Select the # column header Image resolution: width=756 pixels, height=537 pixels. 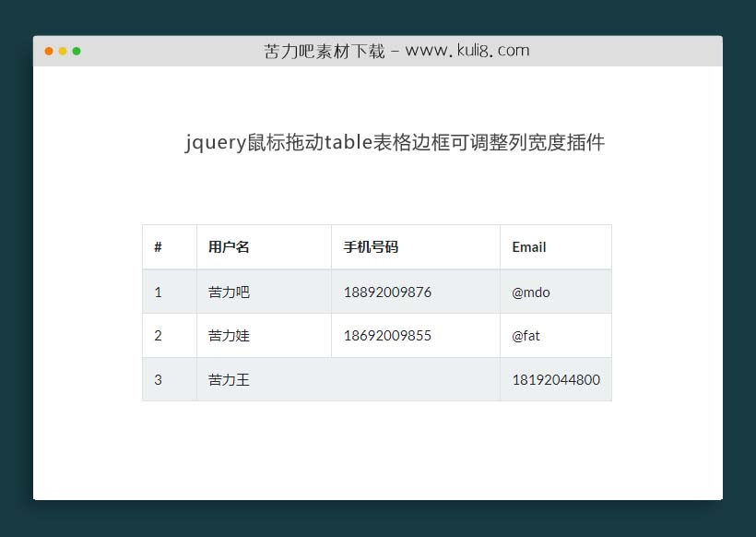pyautogui.click(x=156, y=246)
